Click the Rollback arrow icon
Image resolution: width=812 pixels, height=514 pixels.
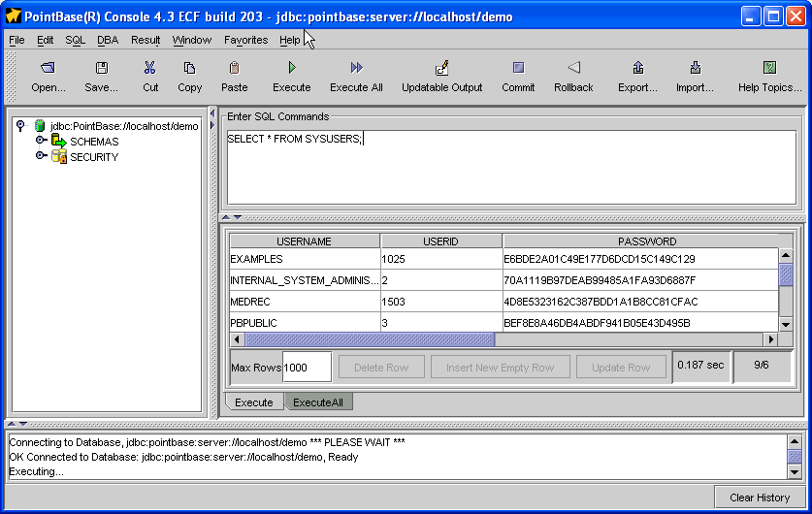573,68
